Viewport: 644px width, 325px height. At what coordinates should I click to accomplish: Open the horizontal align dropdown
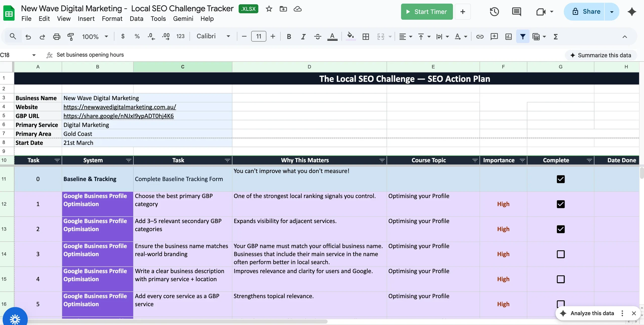click(x=406, y=37)
